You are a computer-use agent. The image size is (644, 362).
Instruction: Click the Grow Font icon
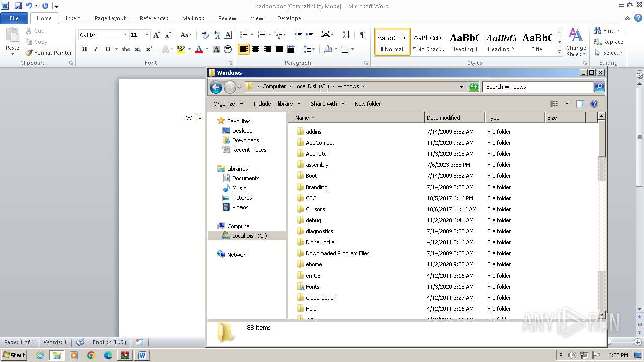(157, 35)
